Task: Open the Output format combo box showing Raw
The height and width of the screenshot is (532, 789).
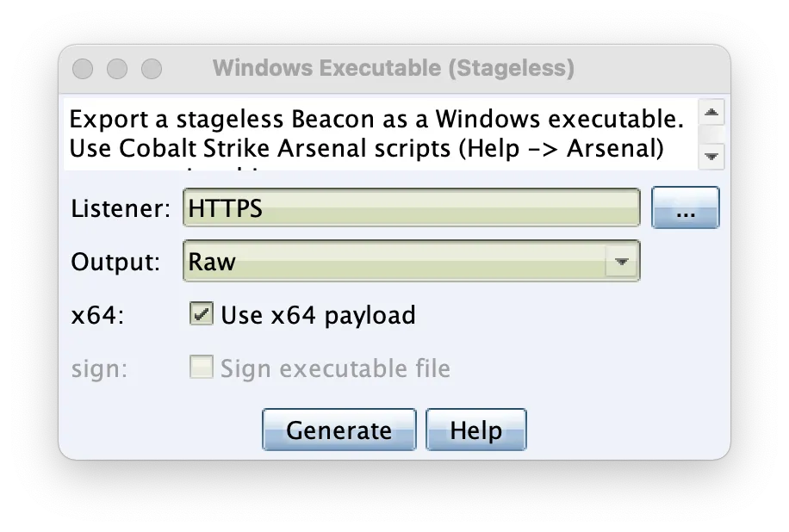Action: [396, 262]
